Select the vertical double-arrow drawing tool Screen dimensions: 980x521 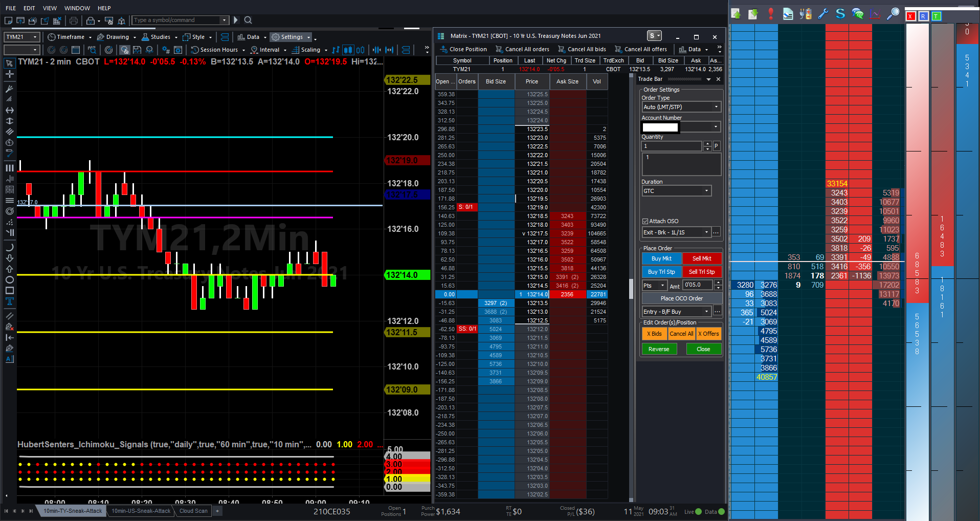point(9,121)
